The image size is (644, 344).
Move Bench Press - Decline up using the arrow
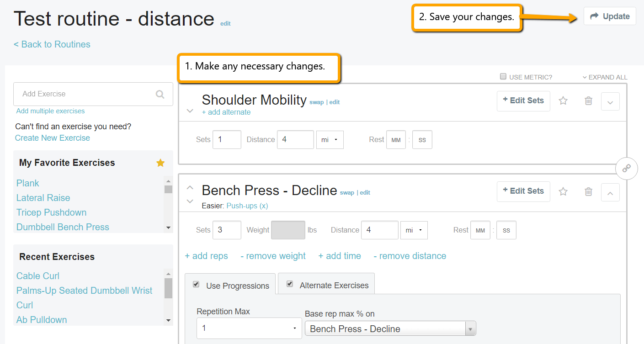[x=190, y=187]
